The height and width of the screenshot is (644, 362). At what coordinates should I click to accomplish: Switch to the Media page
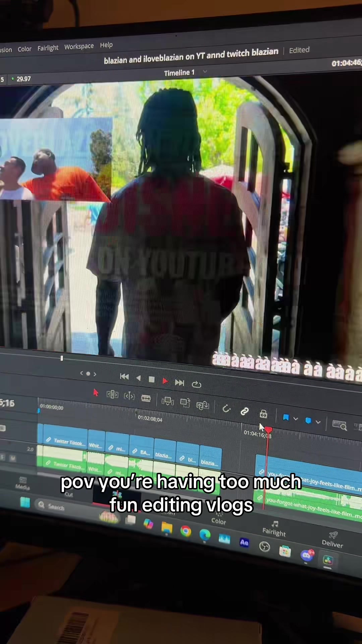(x=22, y=483)
